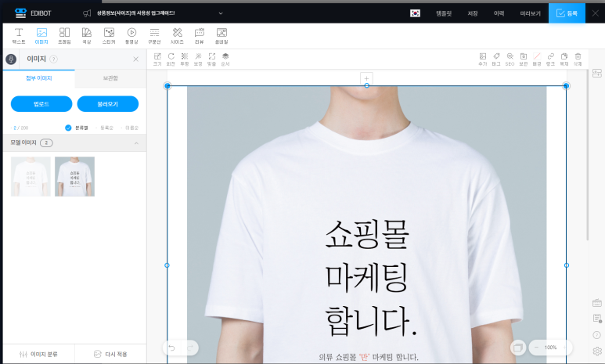The height and width of the screenshot is (364, 605).
Task: Open the settings gear in right sidebar
Action: click(597, 351)
